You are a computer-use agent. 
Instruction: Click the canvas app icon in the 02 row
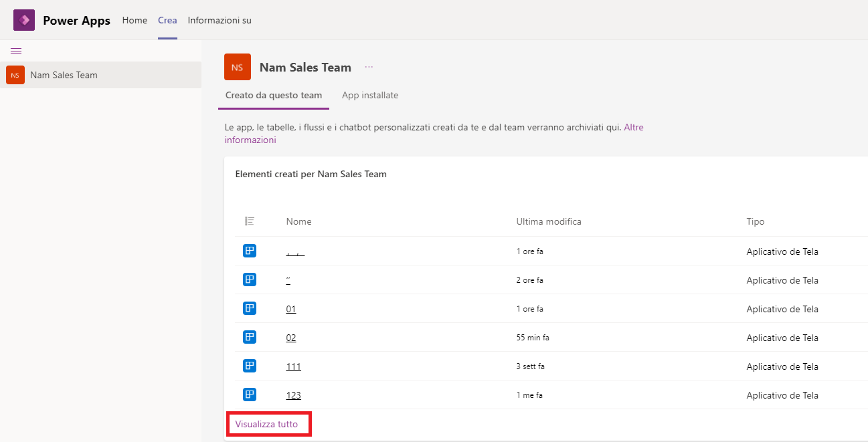click(x=250, y=337)
